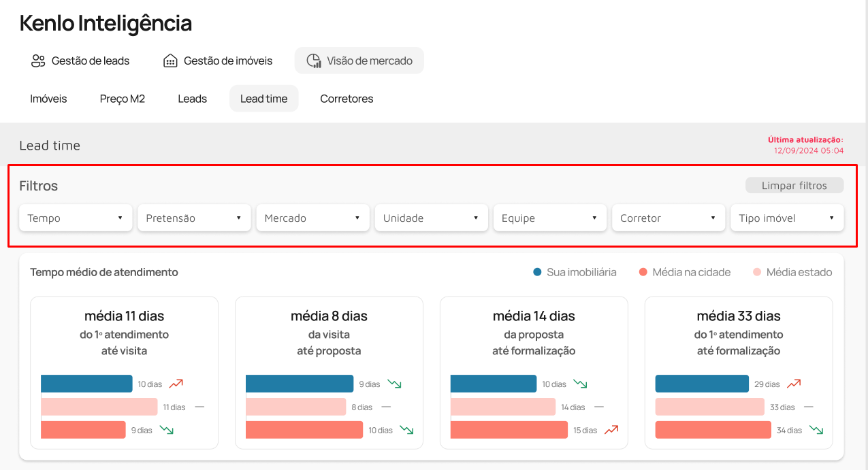868x470 pixels.
Task: Click the green down arrow beside 10 dias in the média 14 dias card
Action: tap(580, 384)
